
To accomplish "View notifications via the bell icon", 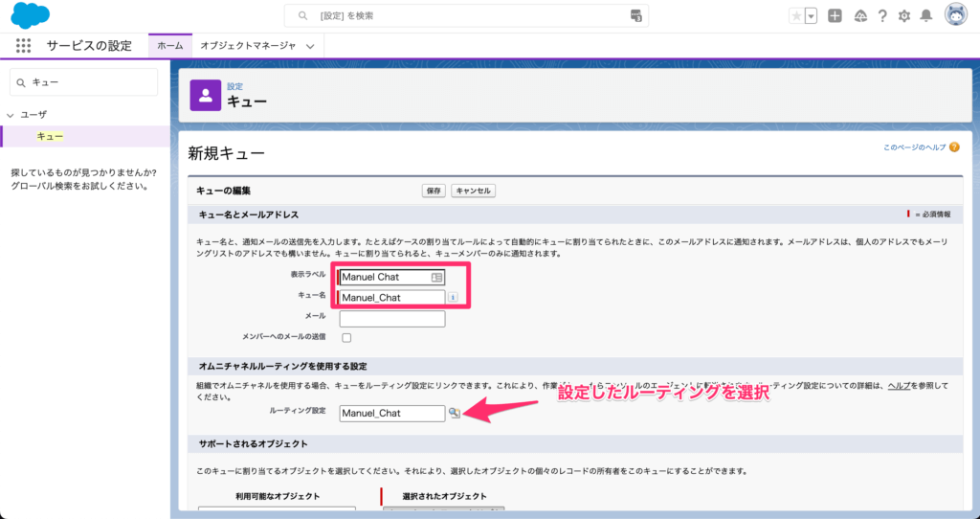I will tap(925, 16).
